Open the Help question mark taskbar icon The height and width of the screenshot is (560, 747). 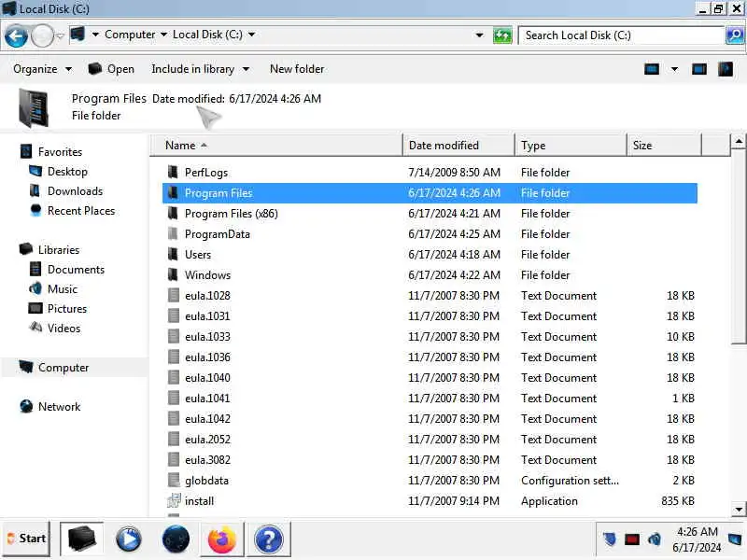pyautogui.click(x=269, y=539)
